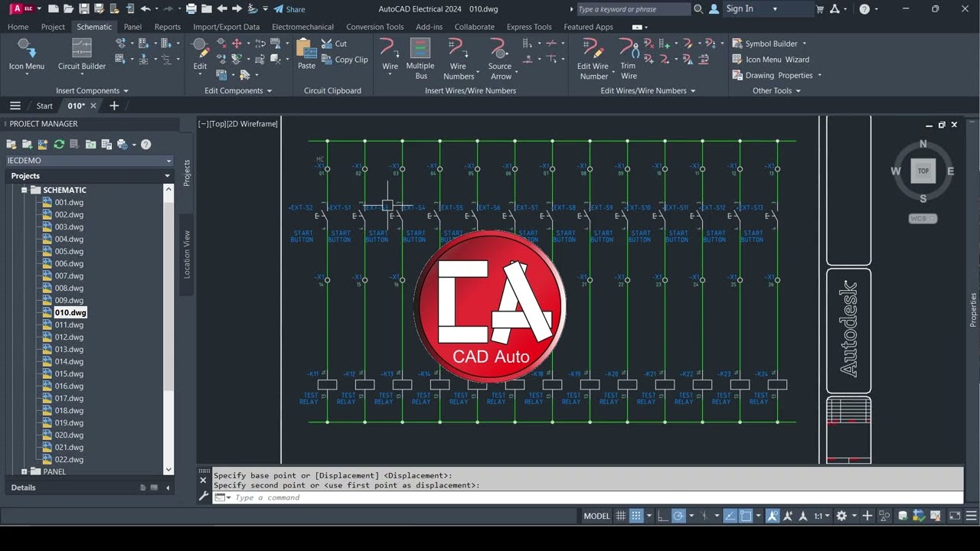
Task: Refresh the Project Manager list
Action: 59,144
